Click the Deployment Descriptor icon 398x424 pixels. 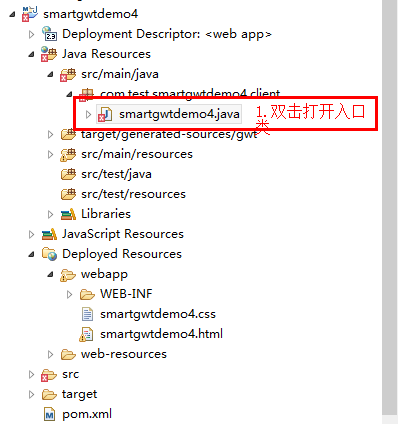coord(49,34)
